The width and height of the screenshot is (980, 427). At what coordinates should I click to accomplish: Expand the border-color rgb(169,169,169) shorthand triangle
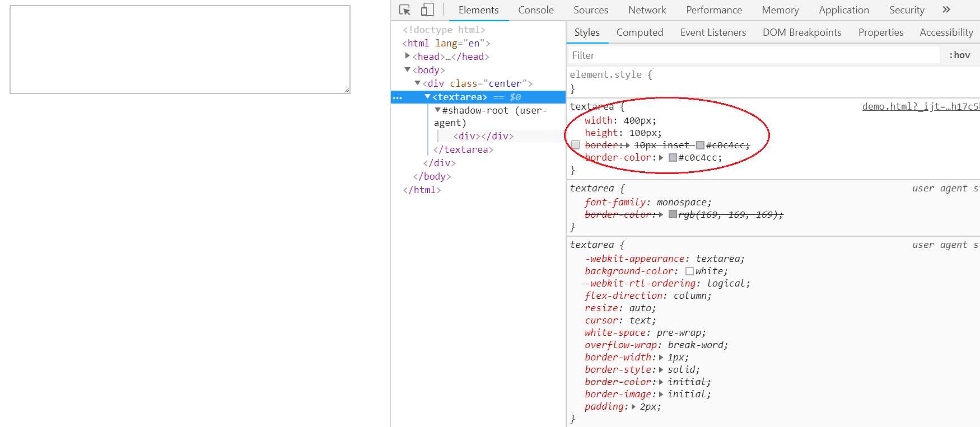click(x=661, y=214)
